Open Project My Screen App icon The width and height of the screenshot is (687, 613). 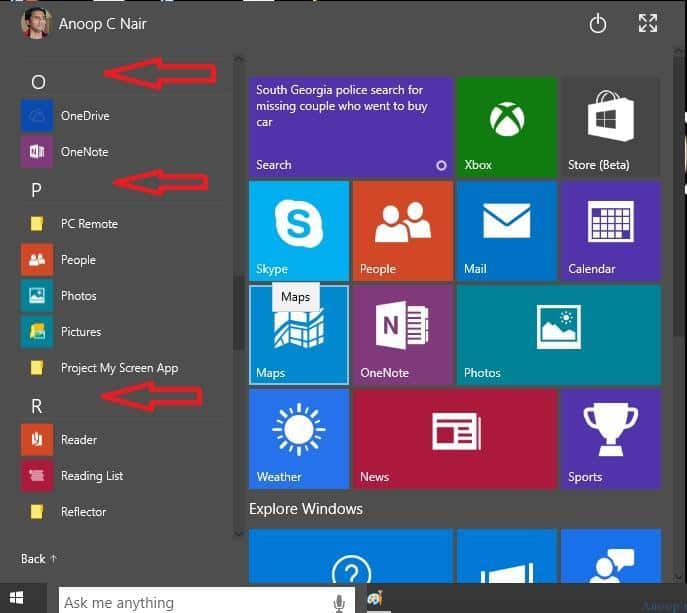point(37,368)
